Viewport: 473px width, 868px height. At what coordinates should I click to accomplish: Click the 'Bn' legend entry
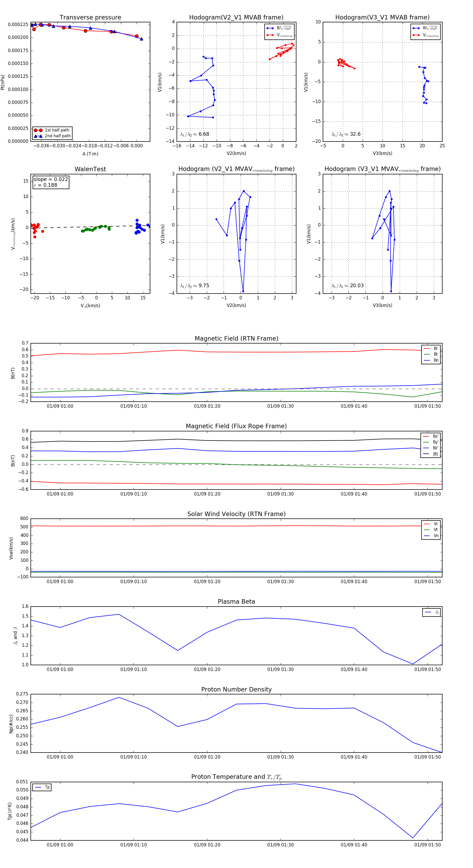431,360
